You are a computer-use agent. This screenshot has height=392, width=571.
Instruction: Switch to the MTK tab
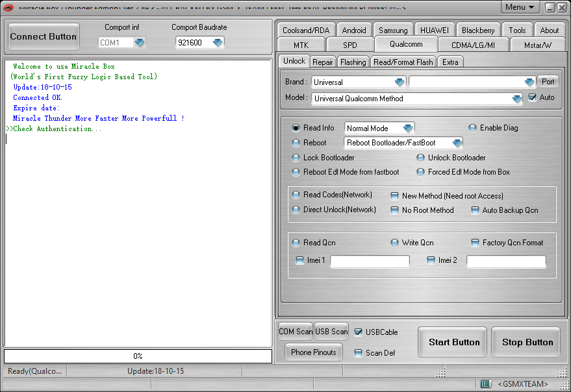coord(301,45)
